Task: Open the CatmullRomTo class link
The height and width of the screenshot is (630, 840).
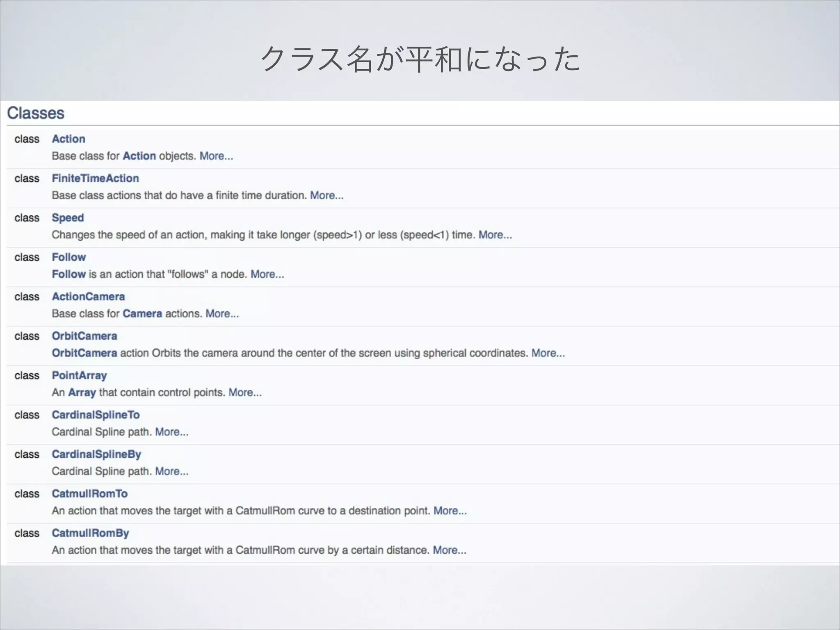Action: 89,493
